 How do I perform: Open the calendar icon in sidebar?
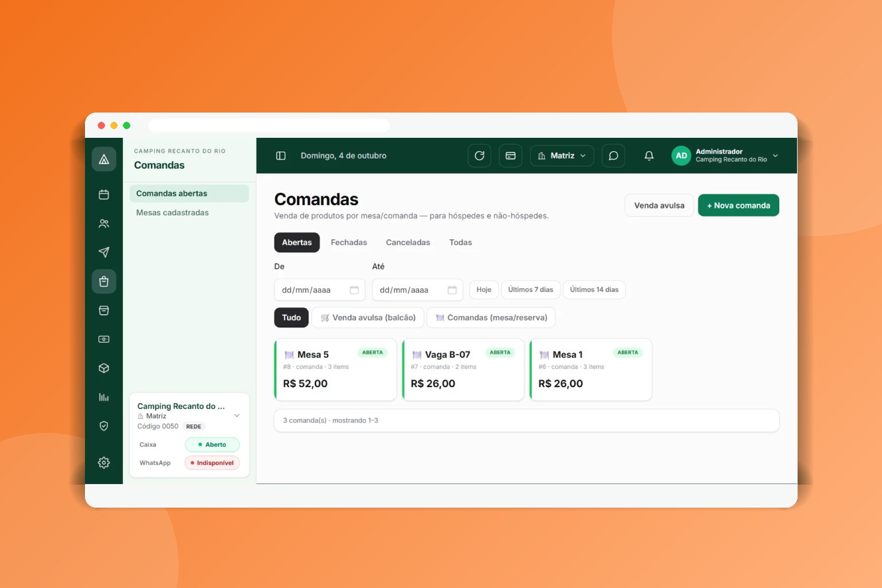(x=104, y=195)
